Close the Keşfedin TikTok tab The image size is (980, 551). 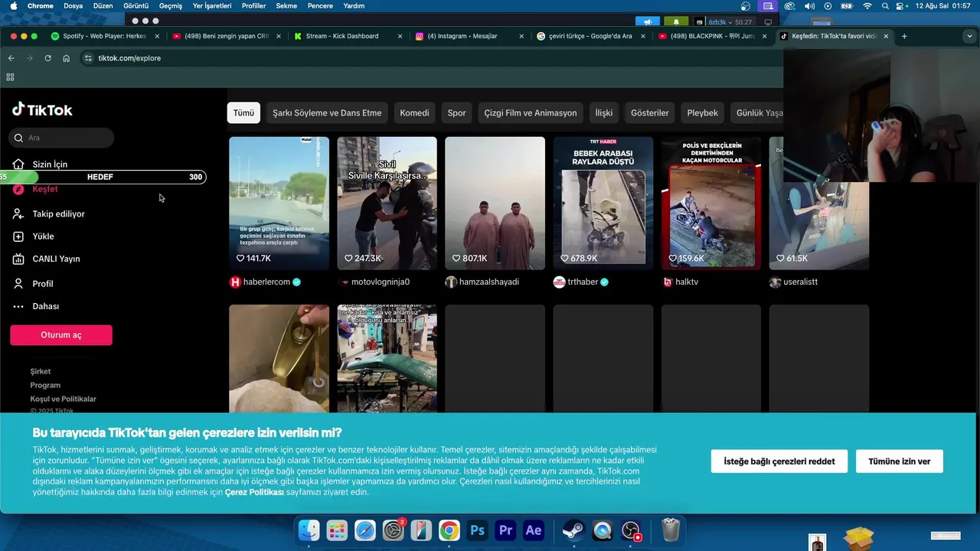(x=886, y=36)
